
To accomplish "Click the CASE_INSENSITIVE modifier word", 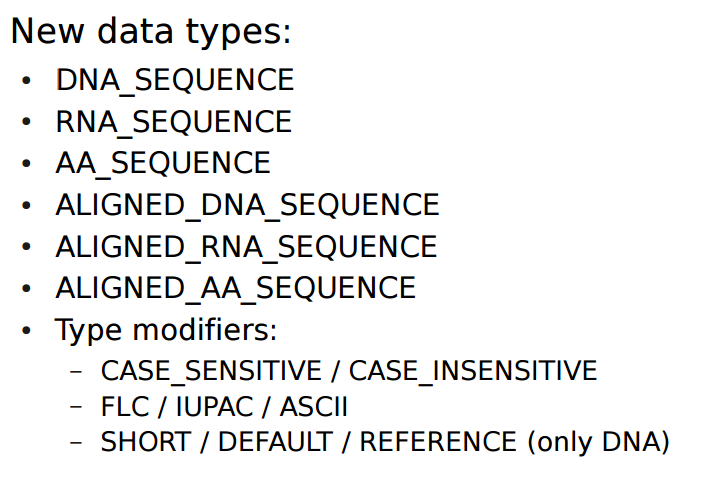I will point(473,371).
